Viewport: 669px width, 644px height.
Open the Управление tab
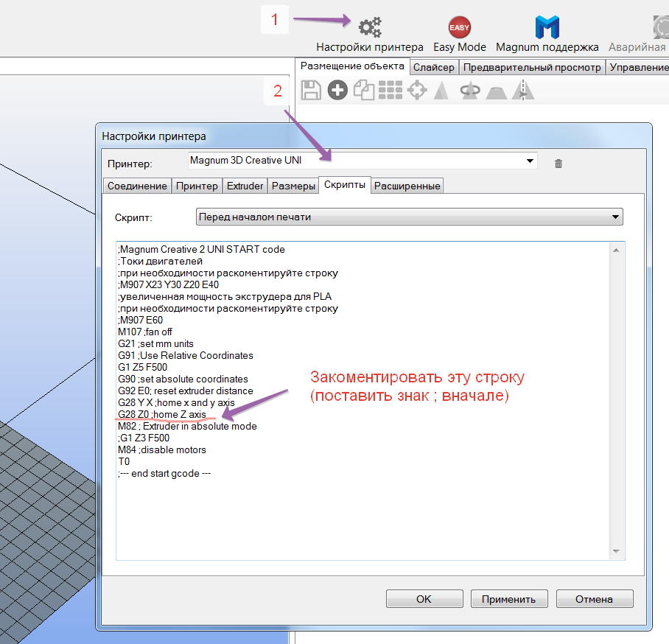tap(638, 68)
